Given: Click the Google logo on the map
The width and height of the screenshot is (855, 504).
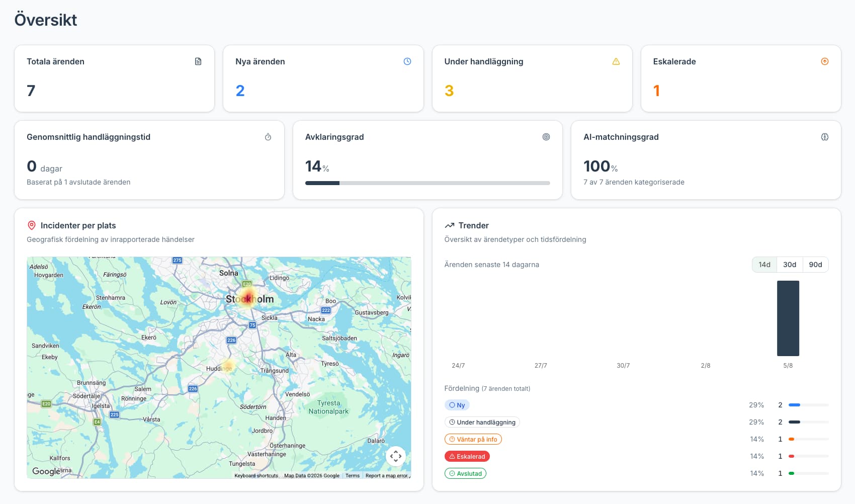Looking at the screenshot, I should [x=46, y=471].
